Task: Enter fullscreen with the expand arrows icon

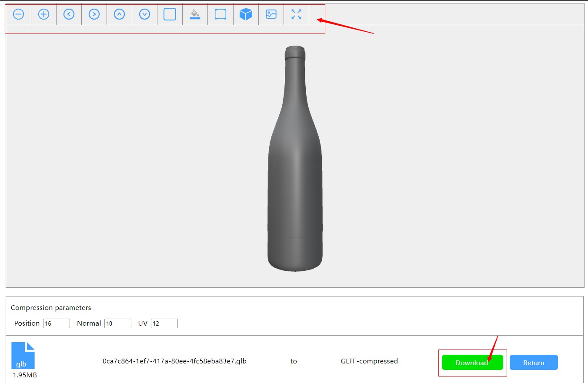Action: pos(296,14)
